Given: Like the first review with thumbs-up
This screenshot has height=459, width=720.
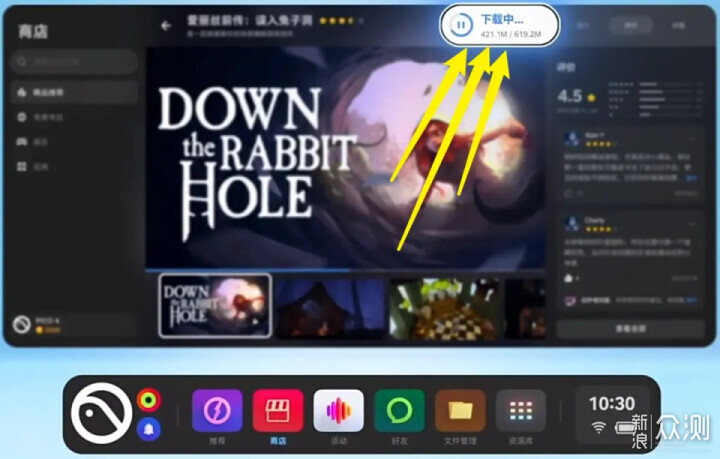Looking at the screenshot, I should 569,193.
